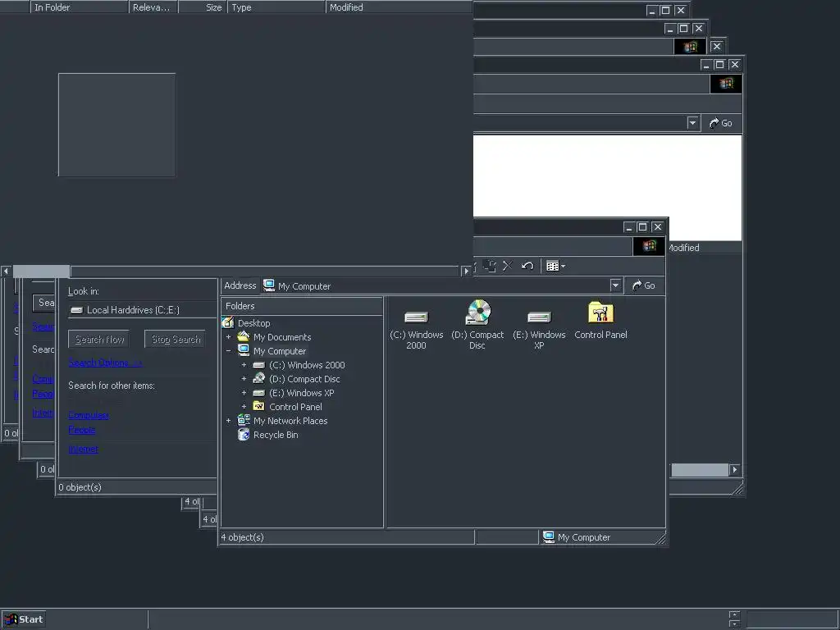Viewport: 840px width, 630px height.
Task: Click the Search Now button
Action: coord(99,339)
